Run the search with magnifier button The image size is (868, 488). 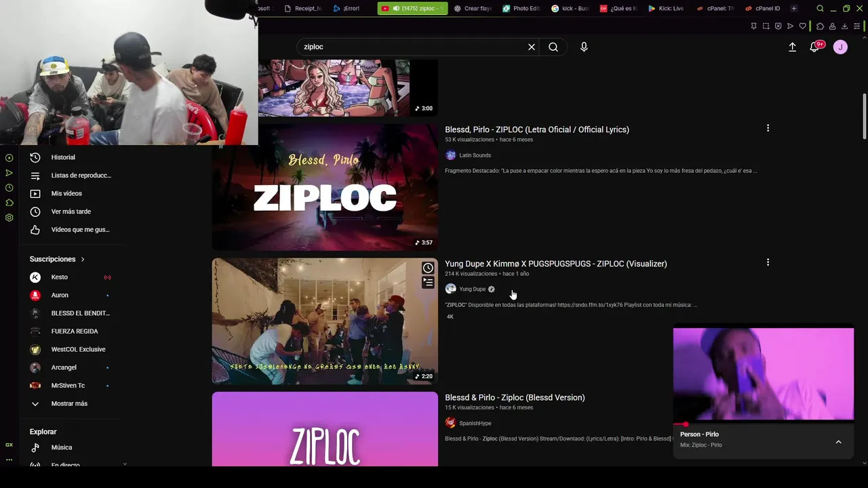553,47
